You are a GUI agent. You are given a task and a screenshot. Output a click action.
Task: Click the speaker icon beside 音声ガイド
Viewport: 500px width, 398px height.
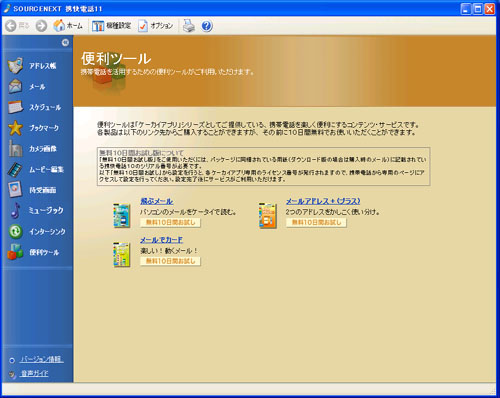tap(12, 375)
